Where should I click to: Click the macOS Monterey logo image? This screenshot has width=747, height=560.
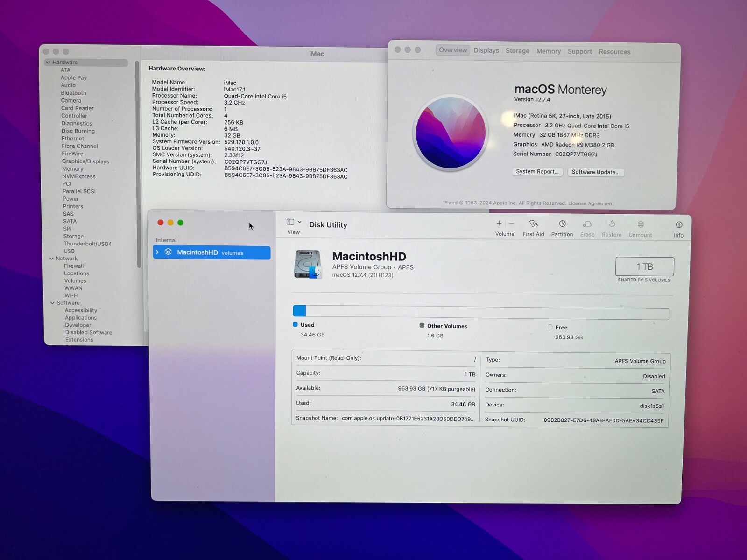[451, 133]
